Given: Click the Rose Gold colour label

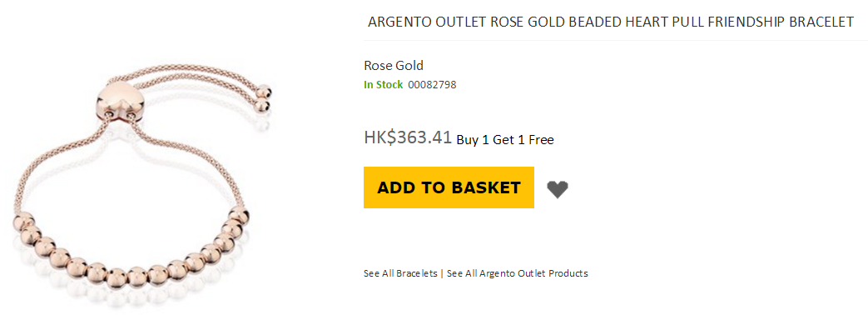Looking at the screenshot, I should [x=394, y=66].
